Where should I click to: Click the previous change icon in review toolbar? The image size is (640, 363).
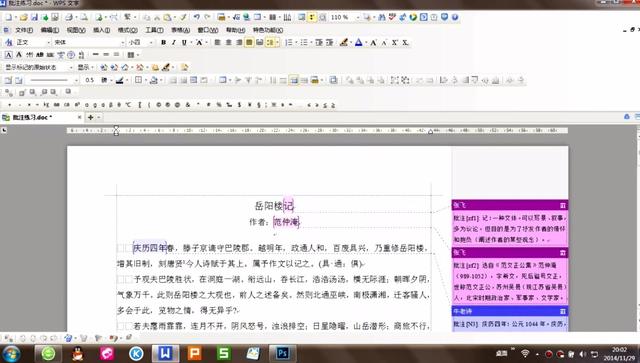click(x=104, y=67)
